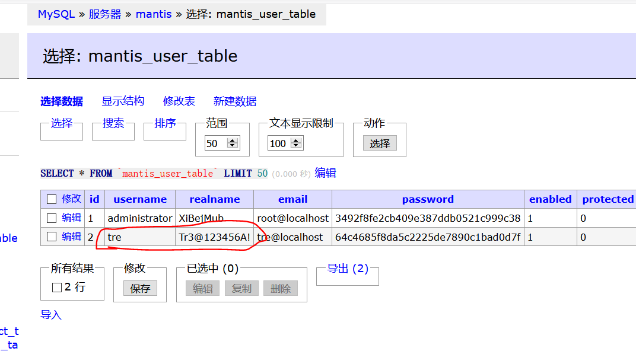Sort by the protected column header
Image resolution: width=636 pixels, height=364 pixels.
pos(608,199)
